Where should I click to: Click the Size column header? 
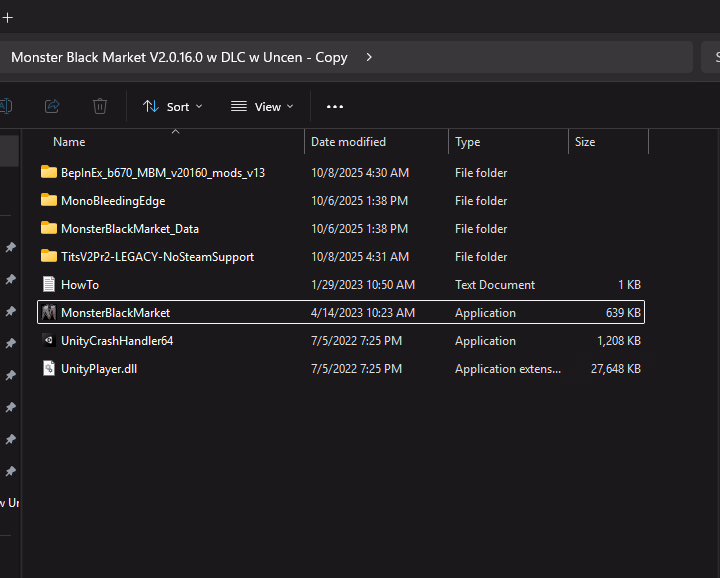point(585,142)
